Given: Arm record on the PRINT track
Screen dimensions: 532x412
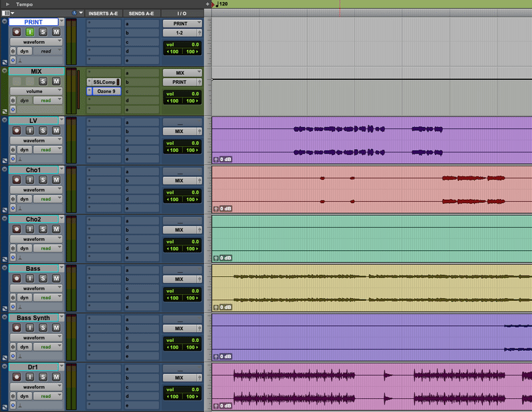Looking at the screenshot, I should click(x=17, y=32).
